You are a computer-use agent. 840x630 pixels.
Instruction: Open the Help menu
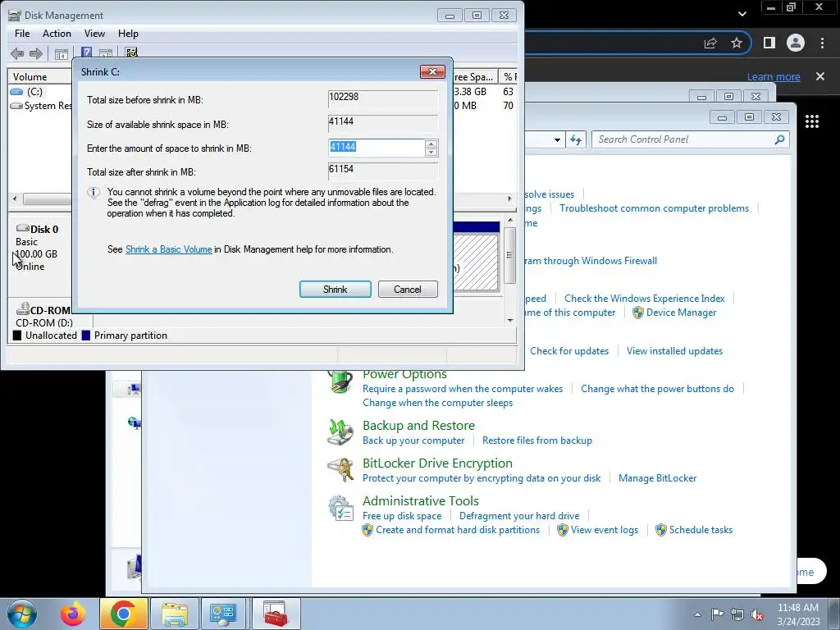(x=128, y=33)
